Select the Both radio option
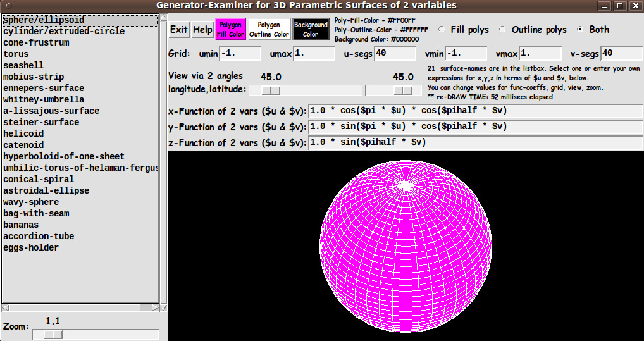This screenshot has width=644, height=341. 581,30
